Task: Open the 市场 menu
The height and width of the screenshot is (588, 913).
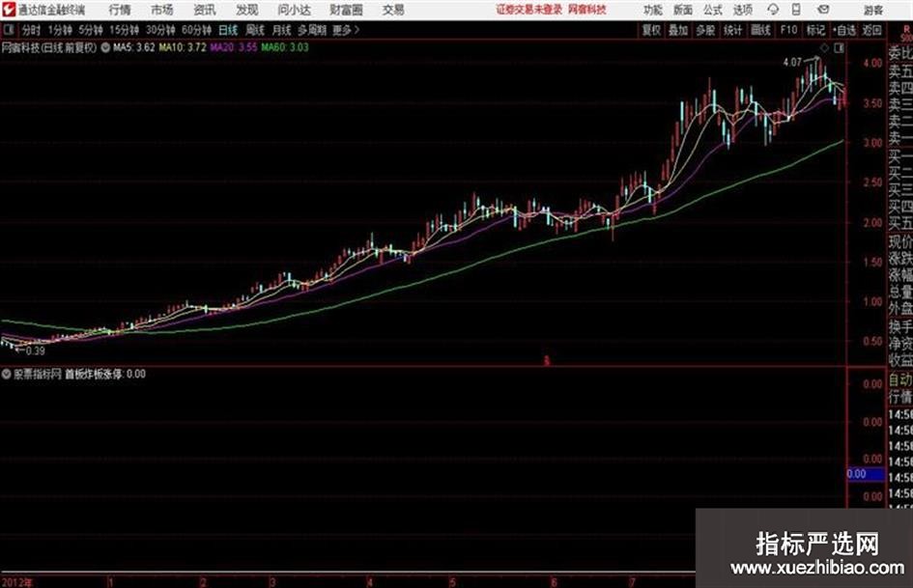Action: tap(162, 10)
